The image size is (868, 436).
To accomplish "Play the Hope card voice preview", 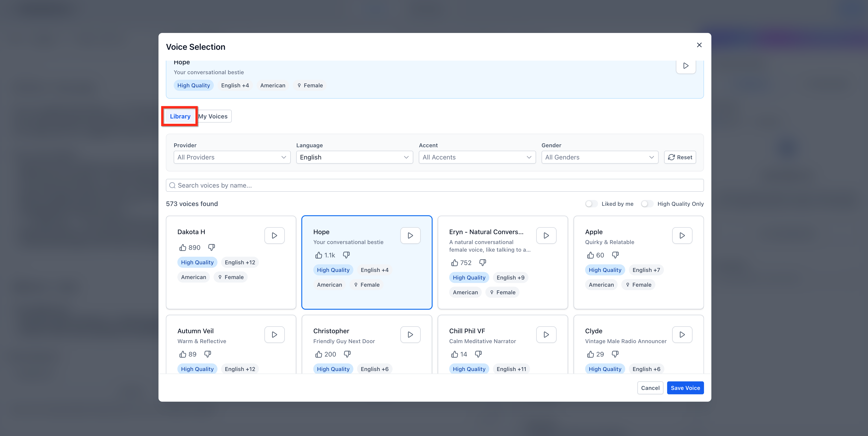I will coord(410,235).
